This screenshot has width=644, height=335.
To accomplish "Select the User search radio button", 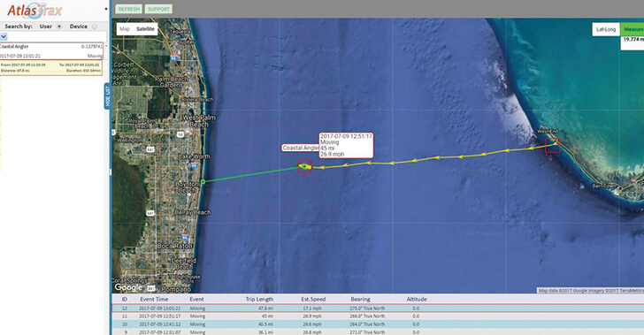I will [59, 27].
